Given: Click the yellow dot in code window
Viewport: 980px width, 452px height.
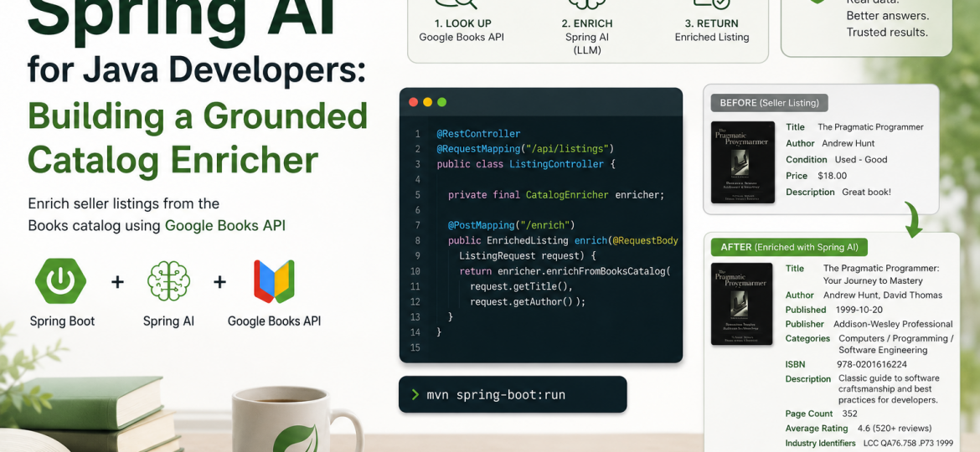Looking at the screenshot, I should [427, 102].
